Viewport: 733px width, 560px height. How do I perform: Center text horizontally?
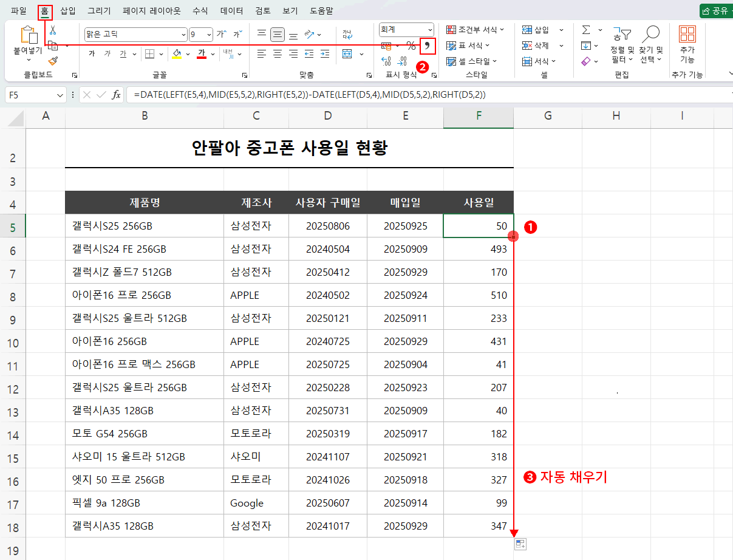[x=278, y=54]
